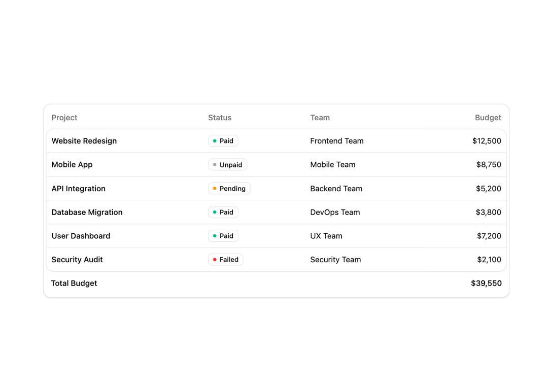
Task: Click the Pending status badge
Action: (229, 189)
